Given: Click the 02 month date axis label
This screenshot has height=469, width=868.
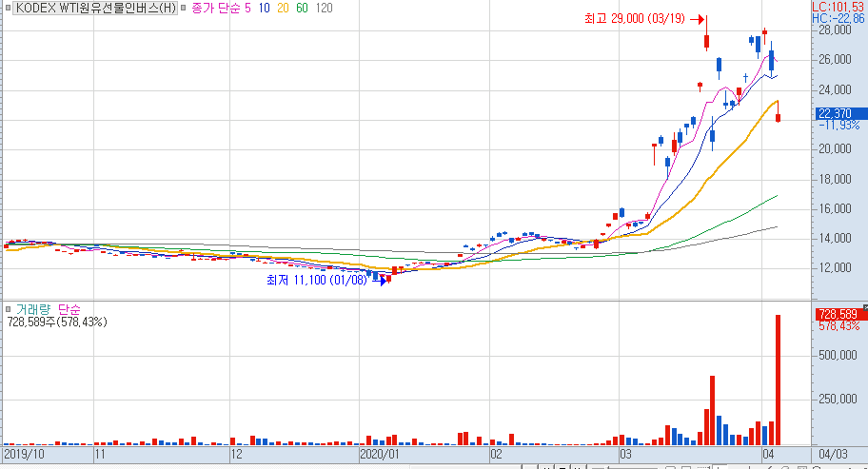Looking at the screenshot, I should (496, 455).
